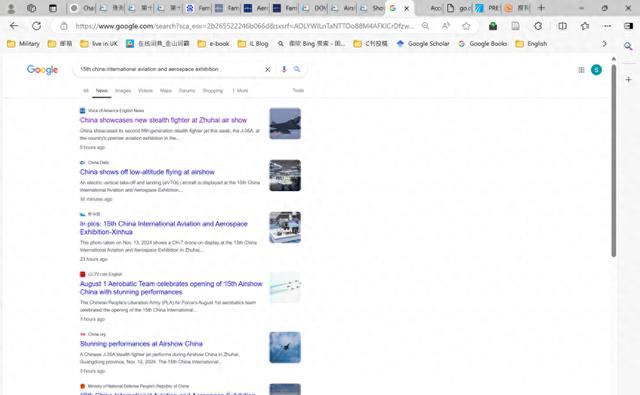640x395 pixels.
Task: Open the Google Books bookmark
Action: [483, 44]
